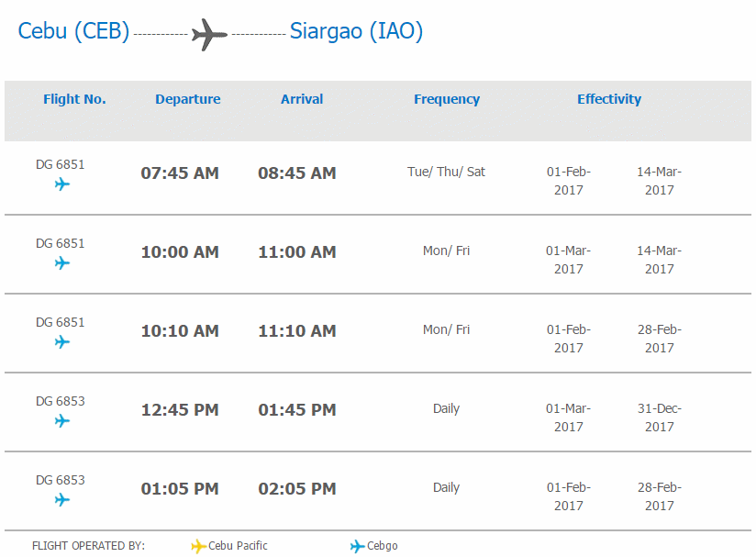Click the Cebgo plane icon for the 12:45 PM flight
This screenshot has height=557, width=756.
tap(61, 421)
